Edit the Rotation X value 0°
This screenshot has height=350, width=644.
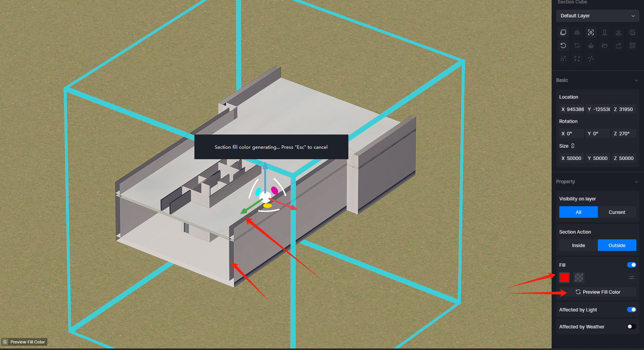click(572, 133)
